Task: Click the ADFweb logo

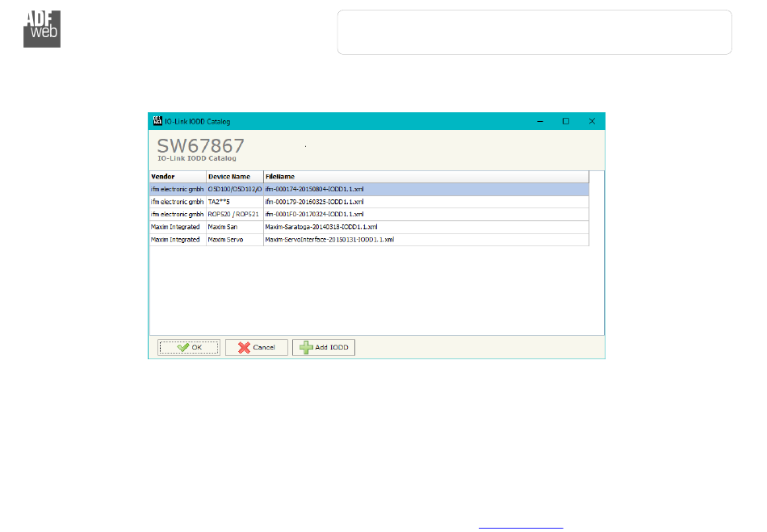Action: (42, 29)
